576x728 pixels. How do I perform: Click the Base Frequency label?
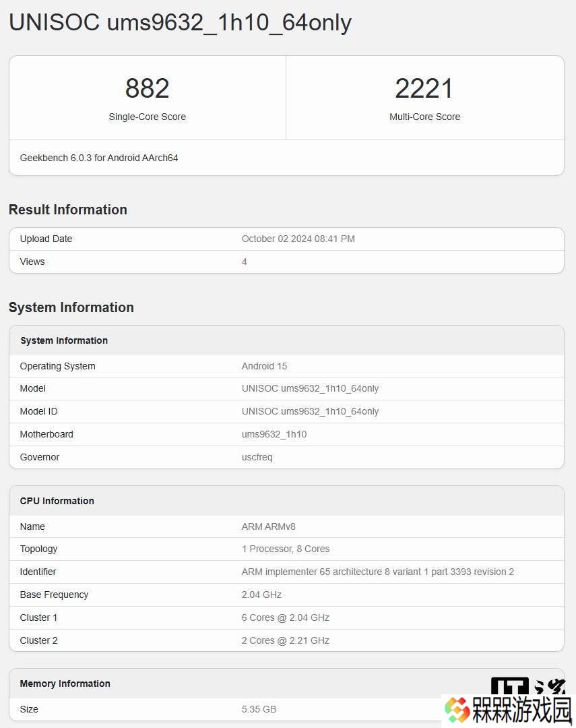pos(54,595)
